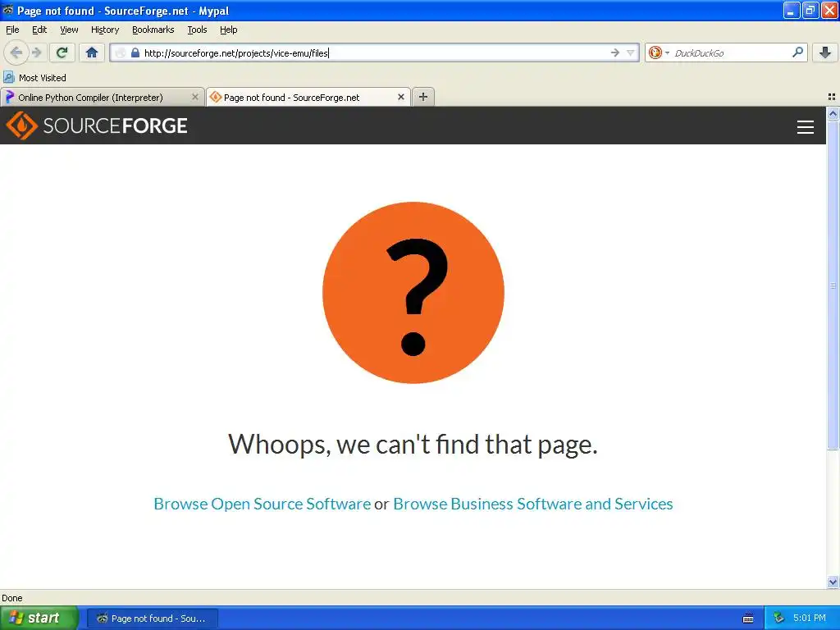Reload the current page
840x630 pixels.
click(62, 52)
